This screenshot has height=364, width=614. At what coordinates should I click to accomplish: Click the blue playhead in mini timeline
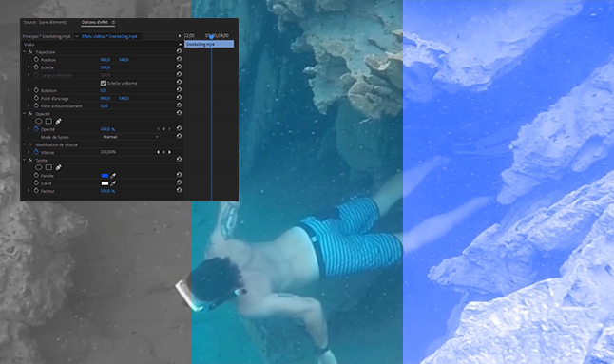[x=211, y=37]
